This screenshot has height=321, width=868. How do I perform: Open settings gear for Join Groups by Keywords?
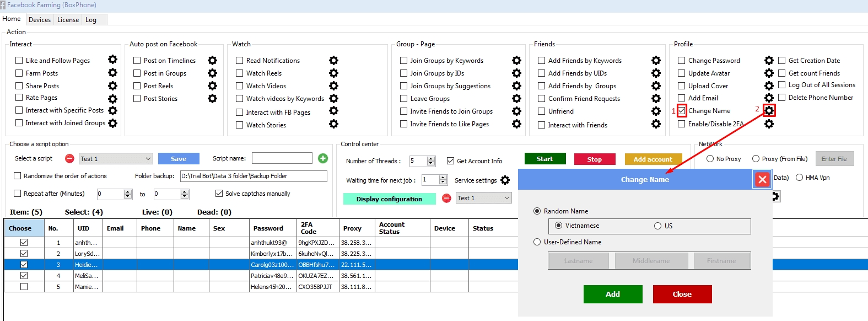pos(516,60)
